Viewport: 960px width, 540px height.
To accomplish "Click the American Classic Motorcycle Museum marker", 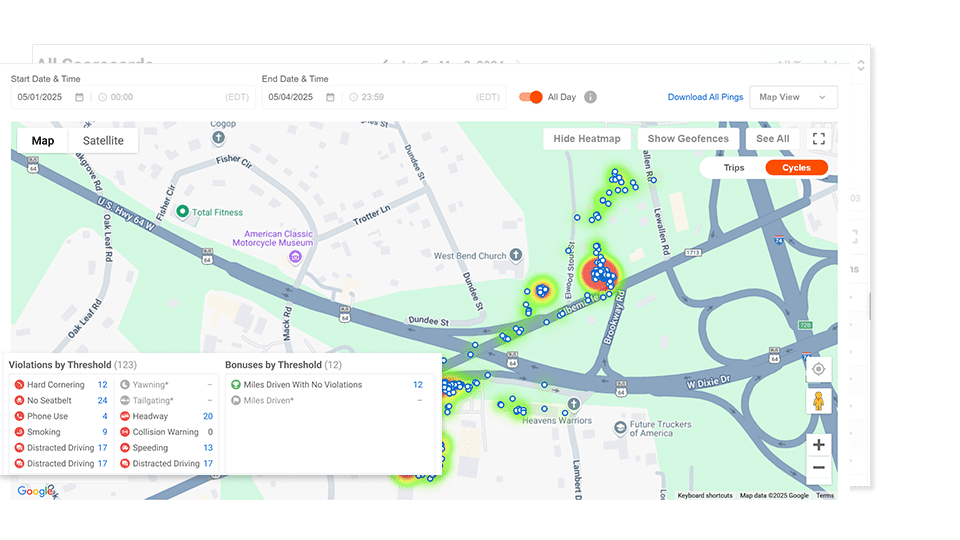I will [296, 257].
